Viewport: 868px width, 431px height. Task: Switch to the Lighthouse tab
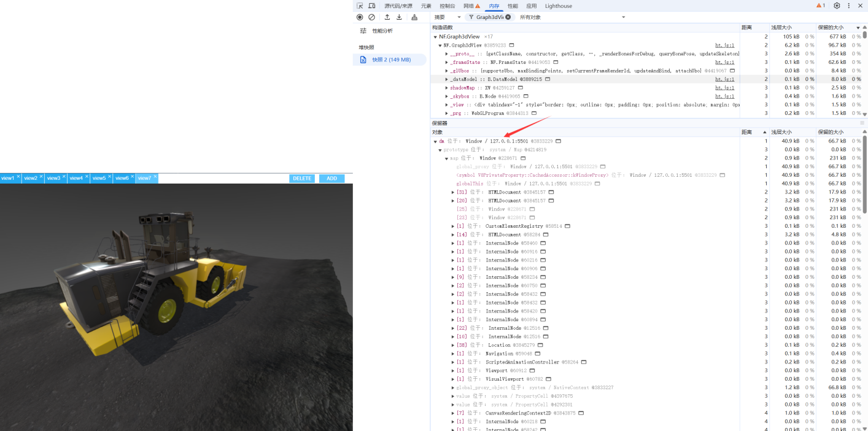[558, 6]
